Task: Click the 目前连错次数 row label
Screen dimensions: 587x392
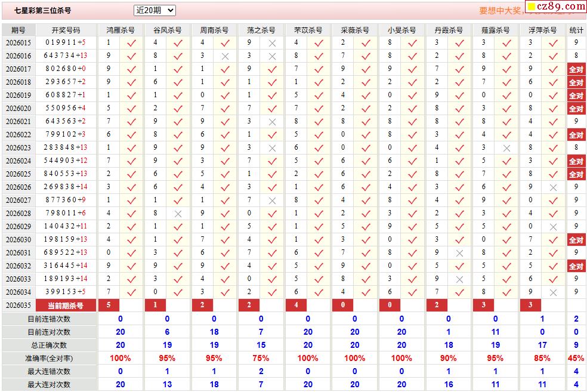Action: [50, 319]
